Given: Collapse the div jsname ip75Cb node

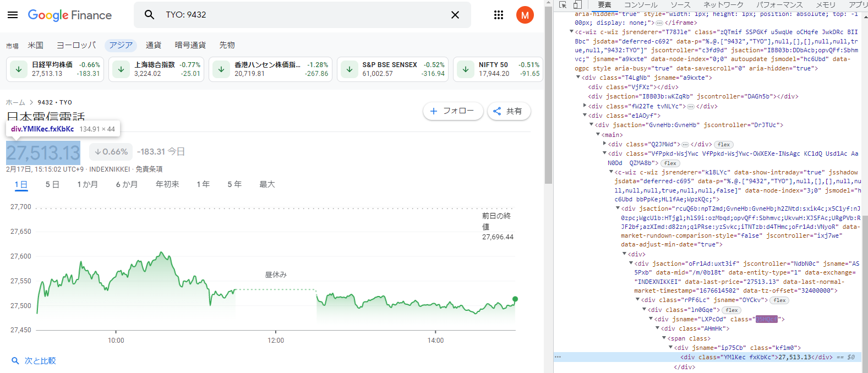Looking at the screenshot, I should coord(670,348).
